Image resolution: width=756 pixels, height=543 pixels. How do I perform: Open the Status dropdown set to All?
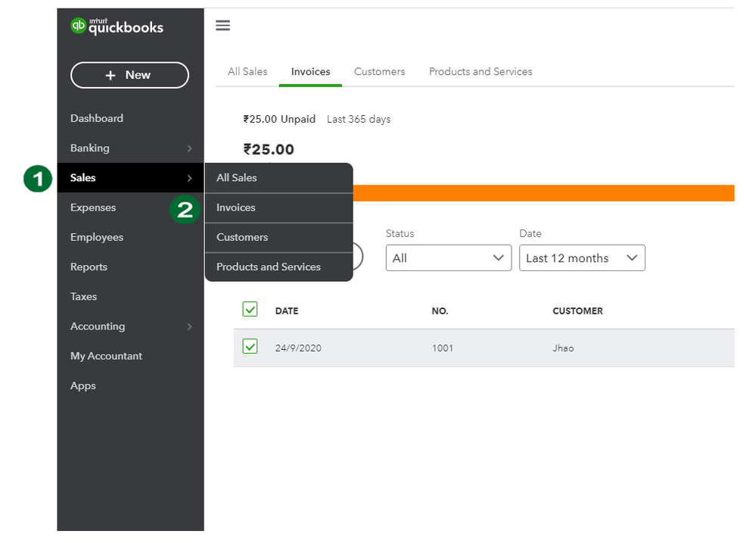point(448,258)
